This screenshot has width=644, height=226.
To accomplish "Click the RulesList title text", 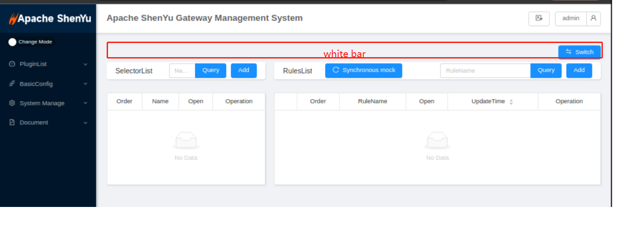I will [297, 71].
